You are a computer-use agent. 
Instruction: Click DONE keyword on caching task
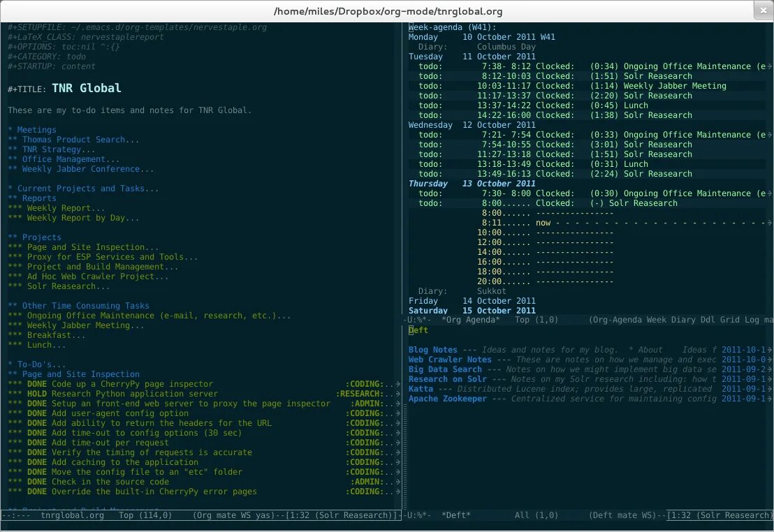click(x=37, y=462)
